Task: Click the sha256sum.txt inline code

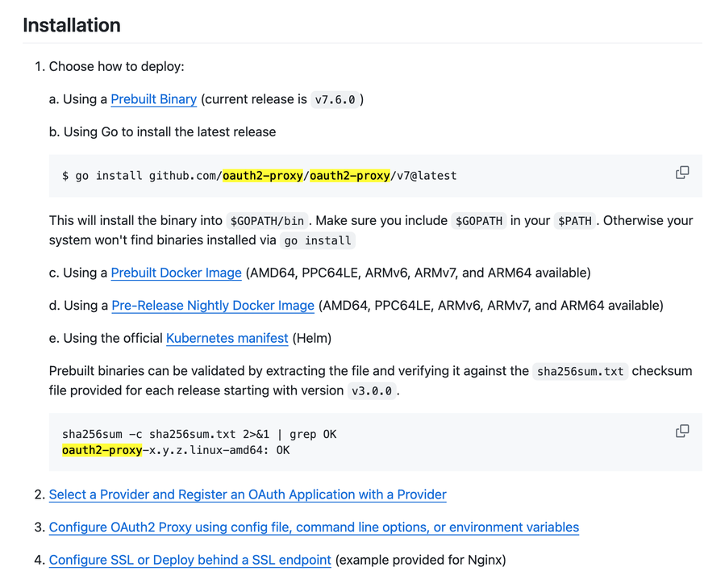Action: pyautogui.click(x=581, y=372)
